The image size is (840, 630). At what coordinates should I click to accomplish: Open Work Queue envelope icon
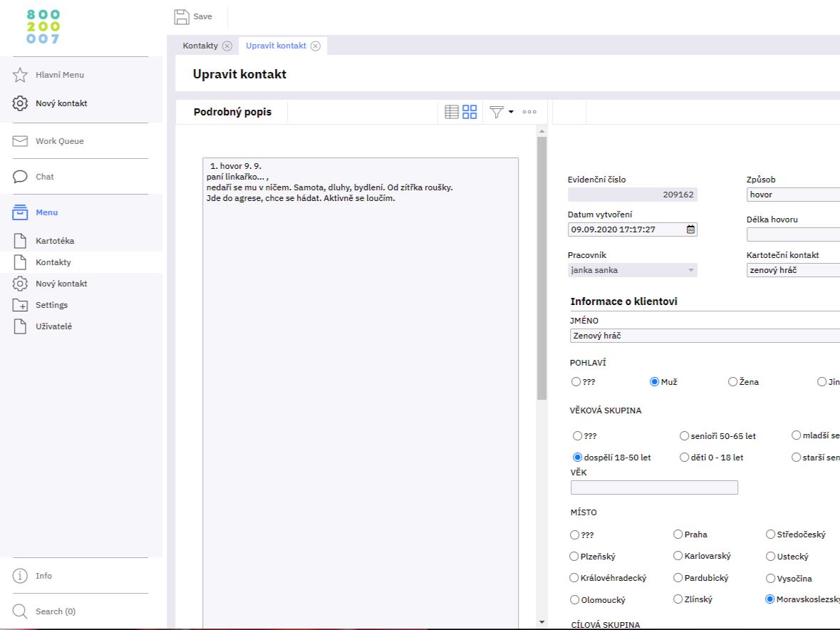pyautogui.click(x=21, y=141)
